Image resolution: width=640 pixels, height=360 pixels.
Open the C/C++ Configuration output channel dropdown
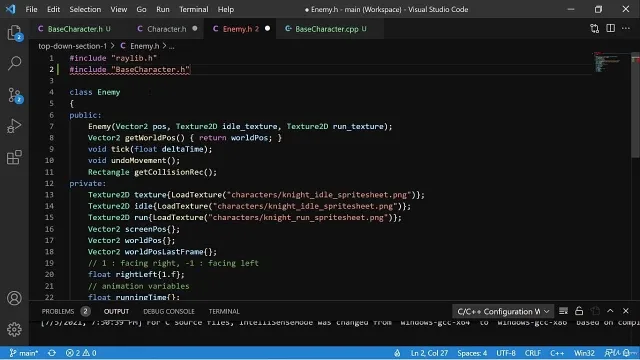(x=503, y=311)
